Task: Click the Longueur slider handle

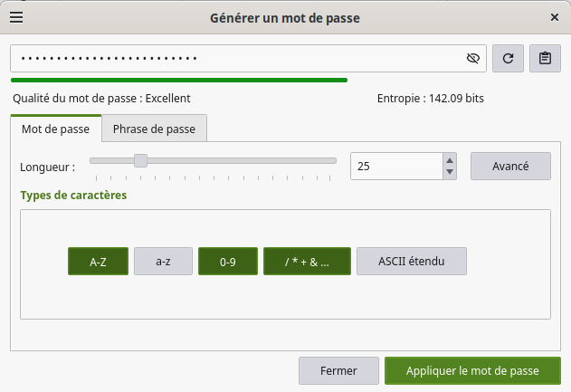Action: coord(140,161)
